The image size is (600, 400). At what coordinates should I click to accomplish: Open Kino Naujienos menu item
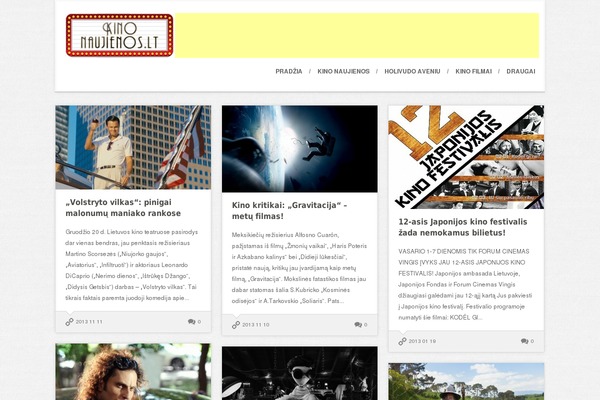(x=344, y=72)
